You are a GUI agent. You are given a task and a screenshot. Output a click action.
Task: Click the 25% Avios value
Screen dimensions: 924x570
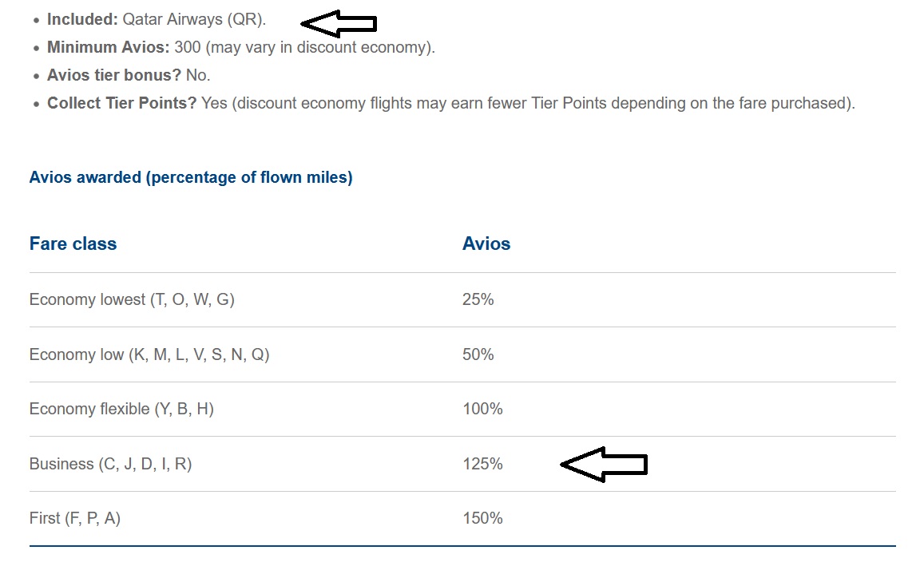click(478, 299)
